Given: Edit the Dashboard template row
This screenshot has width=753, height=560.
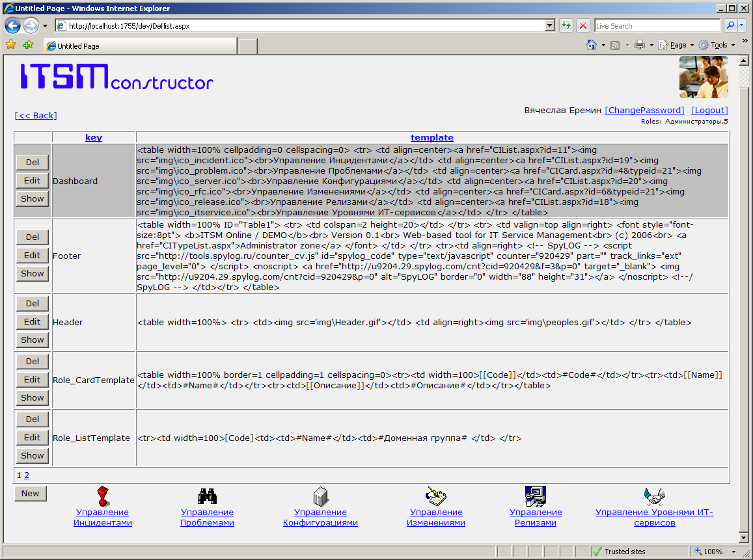Looking at the screenshot, I should [32, 180].
